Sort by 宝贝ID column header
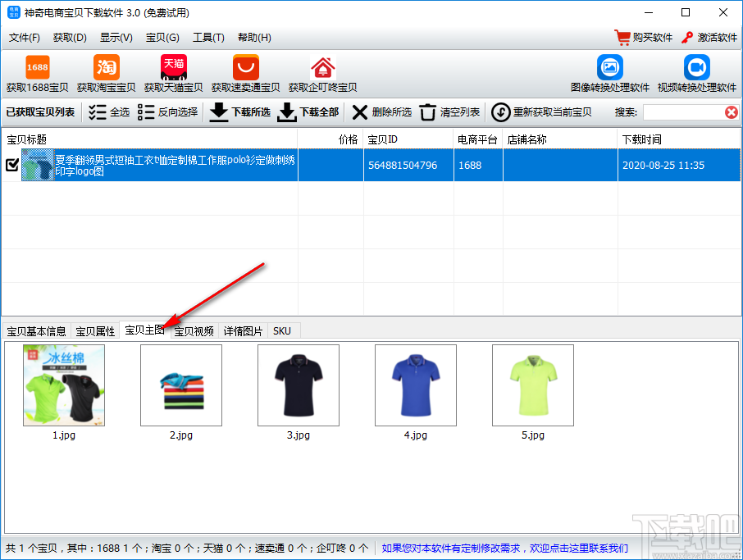Screen dimensions: 743x560 coord(408,139)
